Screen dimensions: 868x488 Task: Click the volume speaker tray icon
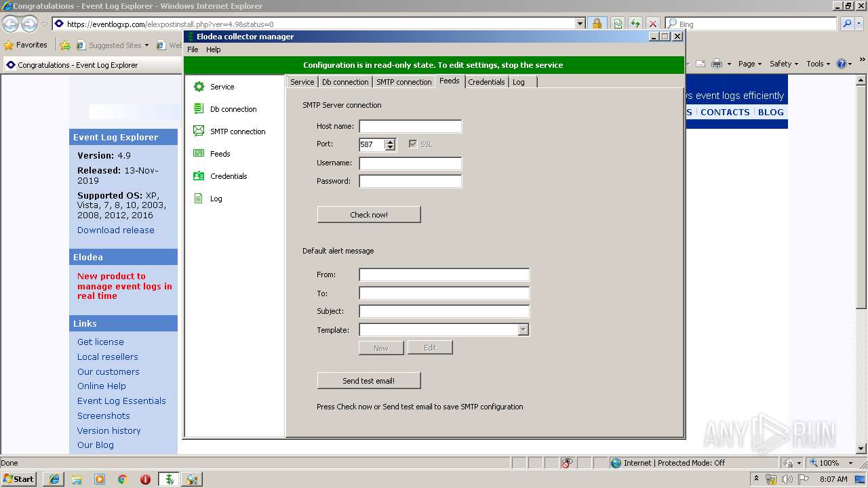click(787, 479)
